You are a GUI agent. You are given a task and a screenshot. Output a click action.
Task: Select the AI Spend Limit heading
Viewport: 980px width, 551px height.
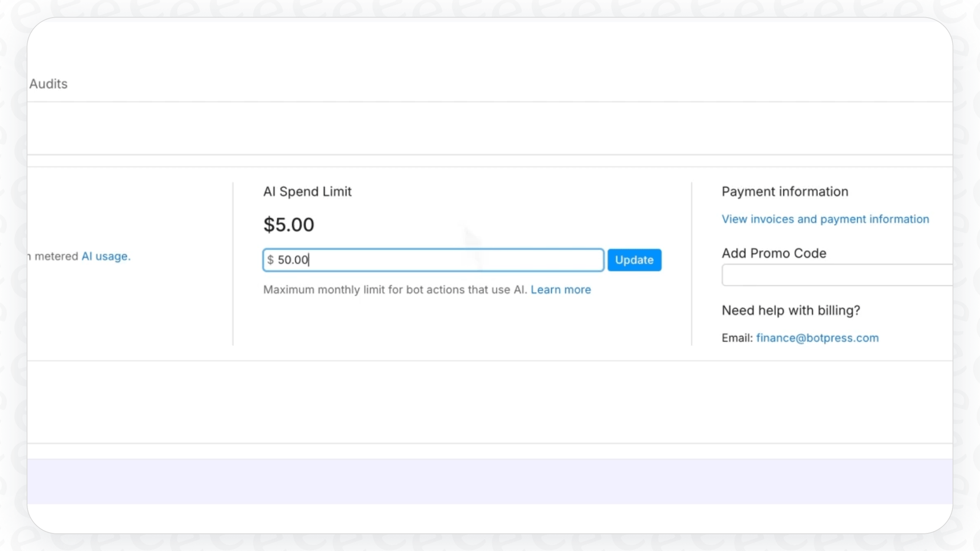[x=307, y=191]
